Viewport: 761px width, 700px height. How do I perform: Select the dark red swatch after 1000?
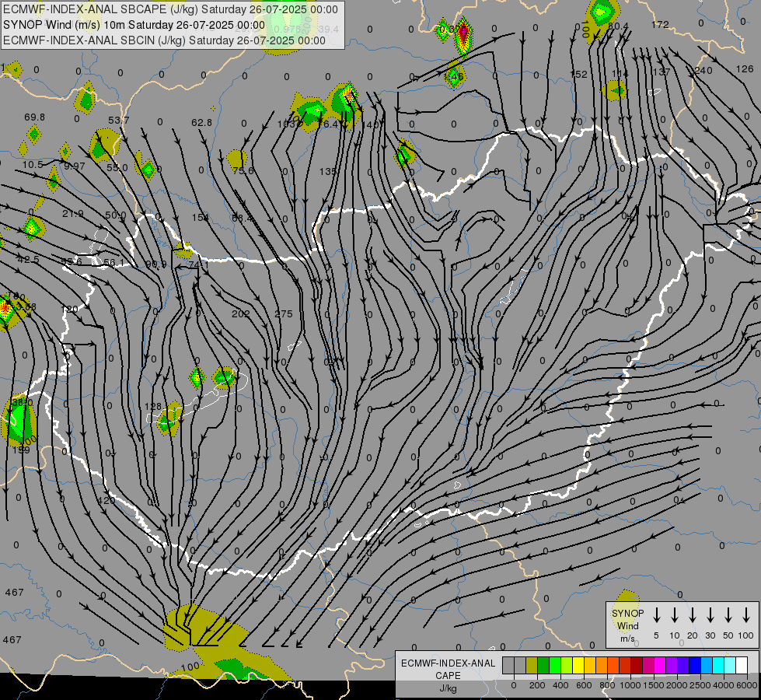coord(637,666)
